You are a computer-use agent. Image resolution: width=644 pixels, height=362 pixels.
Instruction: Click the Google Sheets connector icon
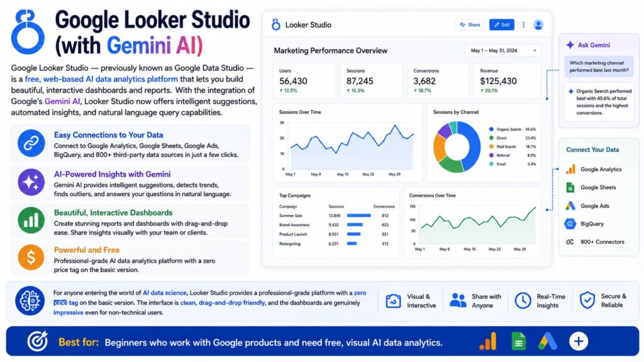coord(570,187)
